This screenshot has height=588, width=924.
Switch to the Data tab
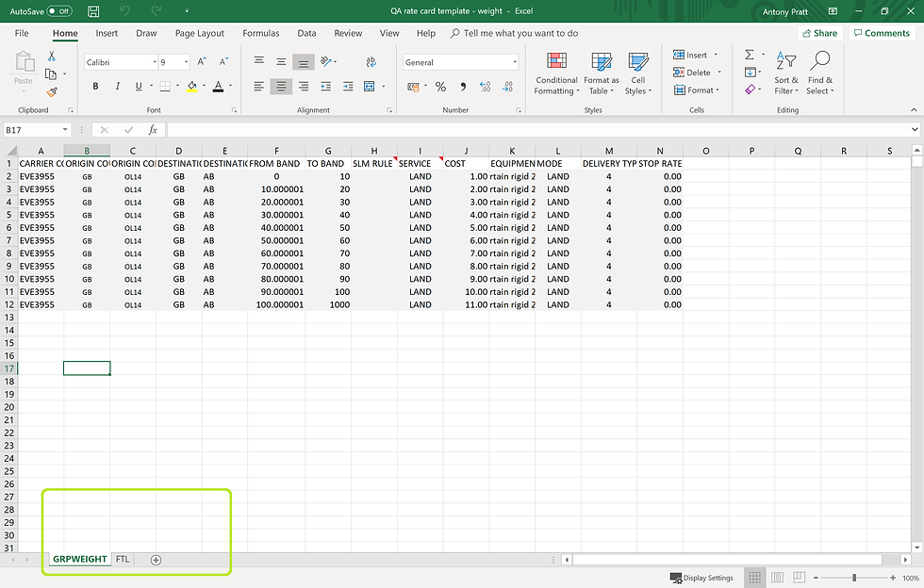pyautogui.click(x=306, y=33)
